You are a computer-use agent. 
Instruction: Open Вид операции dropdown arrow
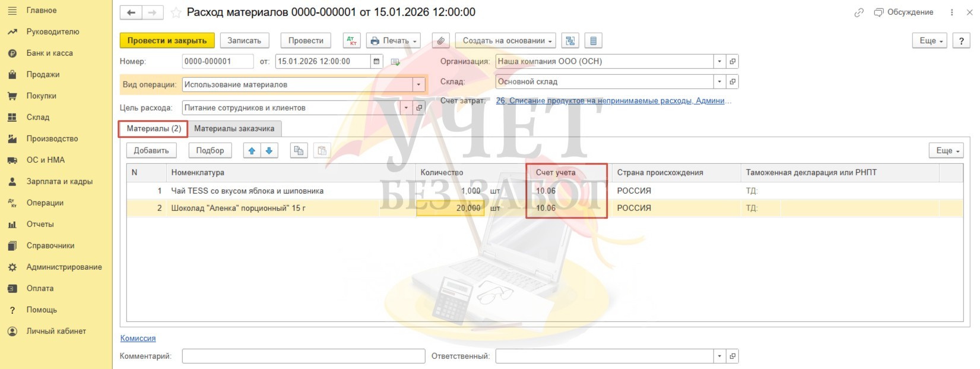point(418,85)
